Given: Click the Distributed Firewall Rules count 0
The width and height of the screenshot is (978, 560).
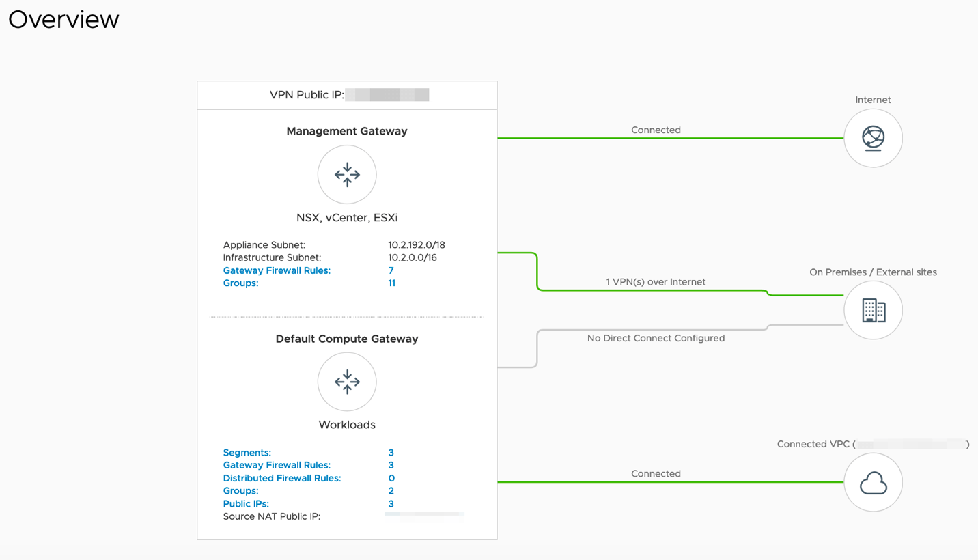Looking at the screenshot, I should click(391, 478).
